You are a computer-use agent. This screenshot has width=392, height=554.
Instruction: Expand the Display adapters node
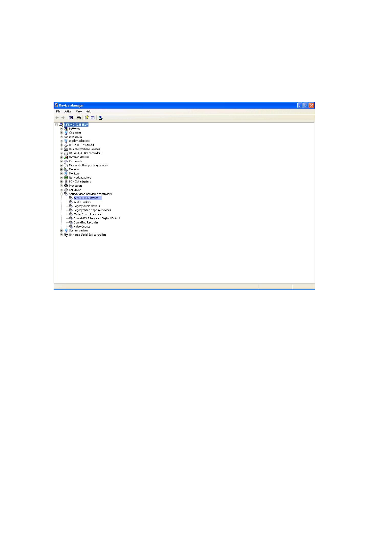(61, 141)
